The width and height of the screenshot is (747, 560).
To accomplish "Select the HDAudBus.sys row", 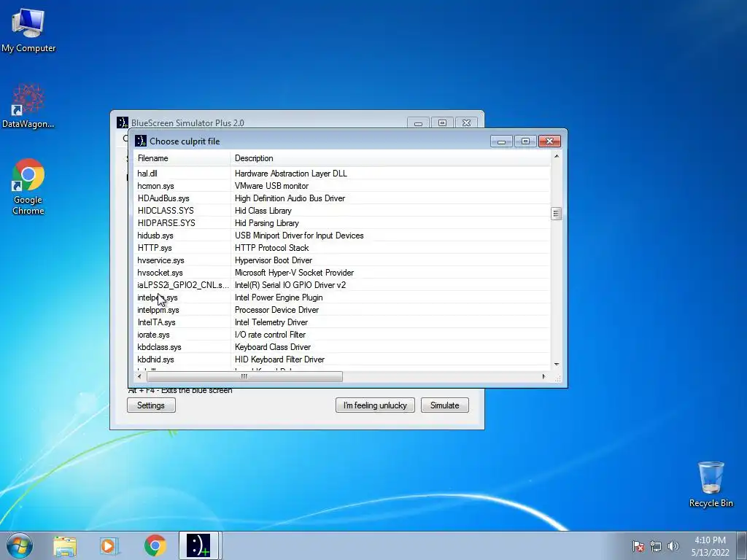I will tap(341, 198).
